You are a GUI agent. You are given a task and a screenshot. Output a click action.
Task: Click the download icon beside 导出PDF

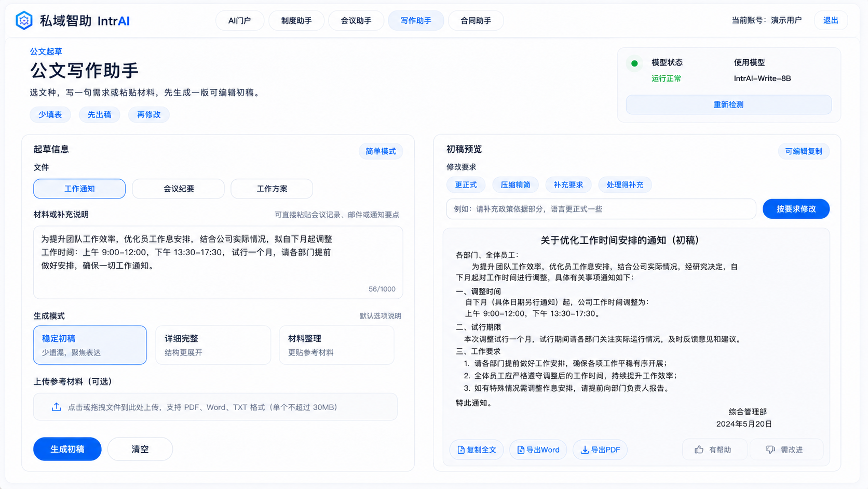tap(585, 450)
